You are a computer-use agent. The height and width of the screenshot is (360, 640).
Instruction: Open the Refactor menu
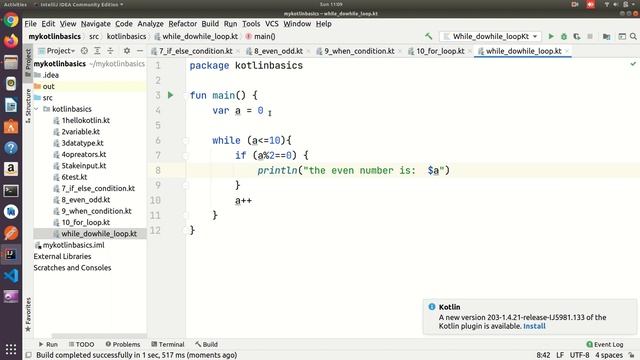[x=182, y=24]
